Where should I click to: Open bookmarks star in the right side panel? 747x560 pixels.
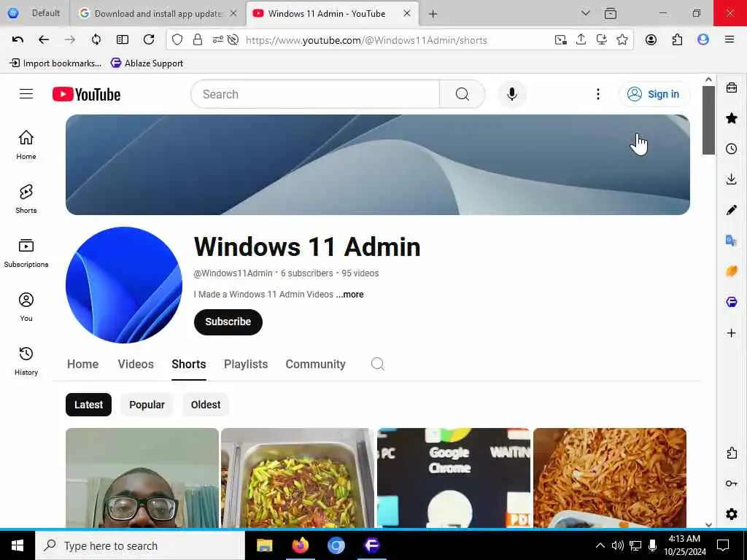pyautogui.click(x=731, y=118)
